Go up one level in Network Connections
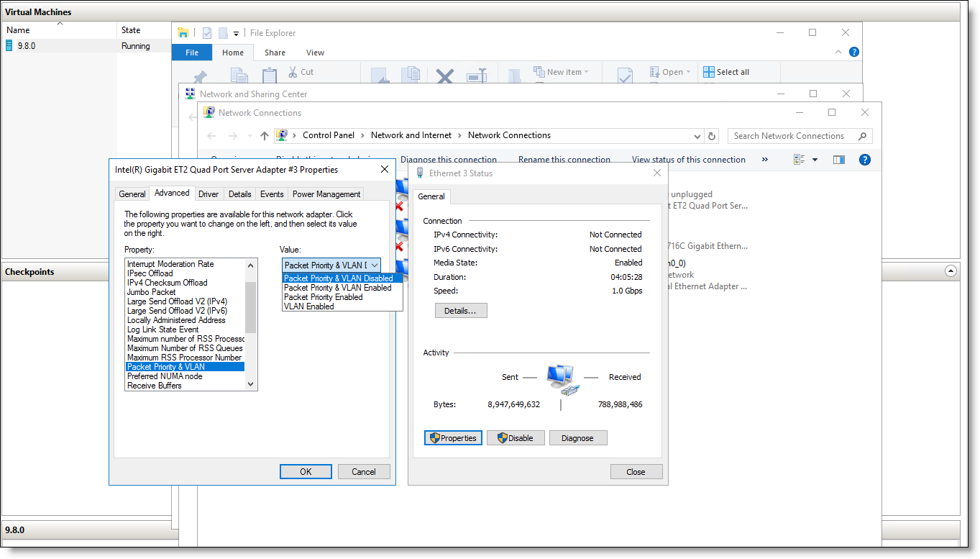The image size is (980, 559). [x=264, y=135]
